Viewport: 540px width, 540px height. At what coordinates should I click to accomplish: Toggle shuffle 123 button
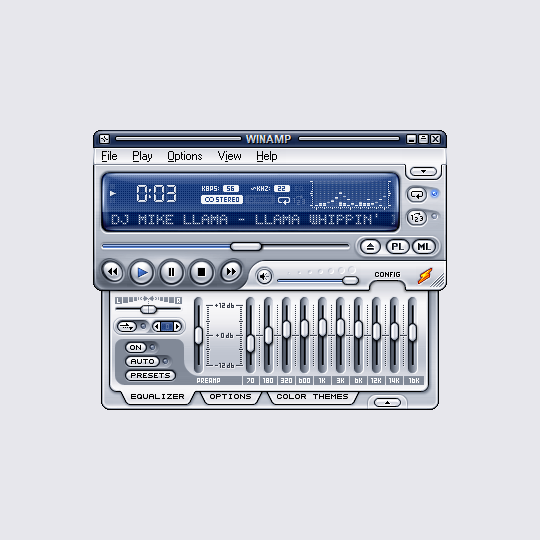click(x=417, y=218)
